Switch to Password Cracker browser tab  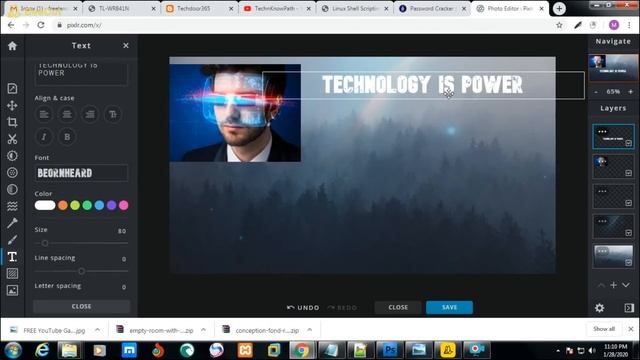coord(432,9)
